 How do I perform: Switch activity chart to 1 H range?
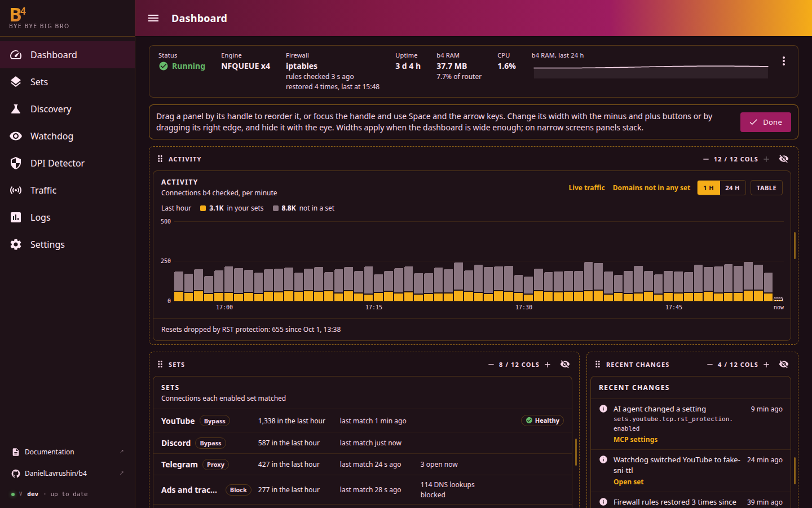tap(709, 188)
